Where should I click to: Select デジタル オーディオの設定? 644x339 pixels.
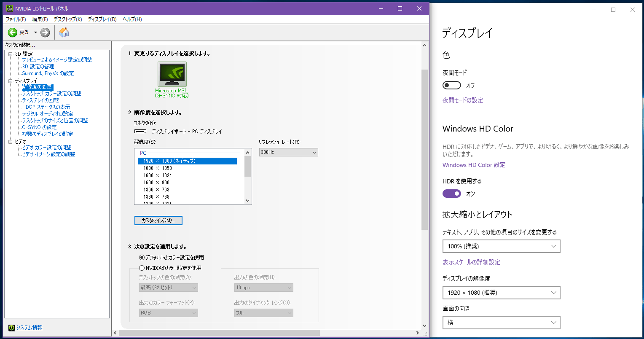click(x=48, y=114)
